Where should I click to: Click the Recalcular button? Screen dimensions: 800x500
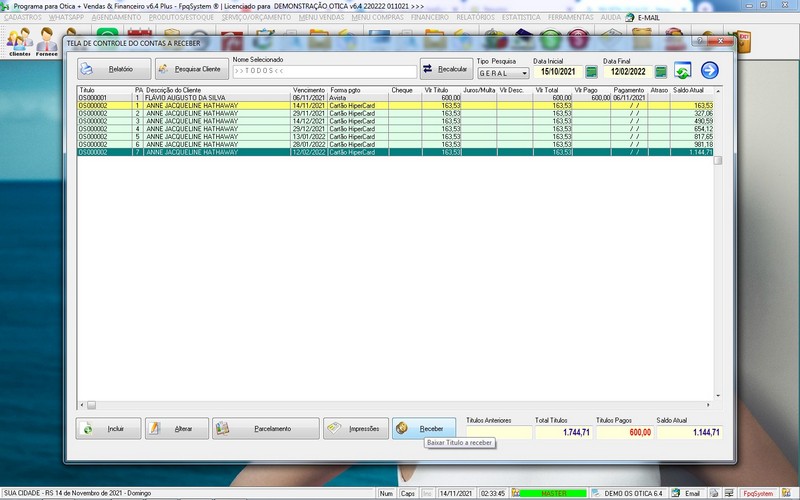coord(446,69)
